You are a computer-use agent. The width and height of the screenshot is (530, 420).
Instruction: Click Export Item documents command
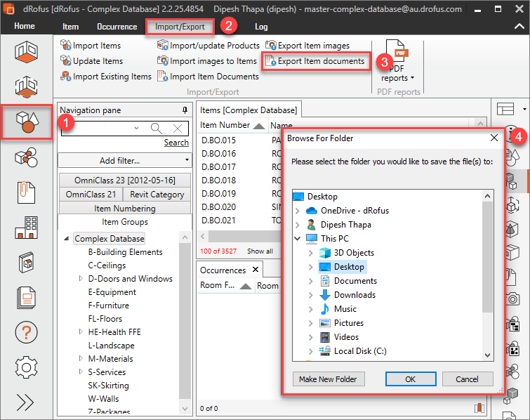[x=314, y=61]
